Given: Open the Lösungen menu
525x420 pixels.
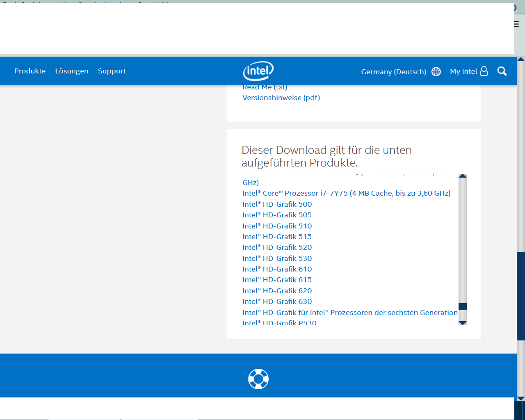Looking at the screenshot, I should pos(72,71).
